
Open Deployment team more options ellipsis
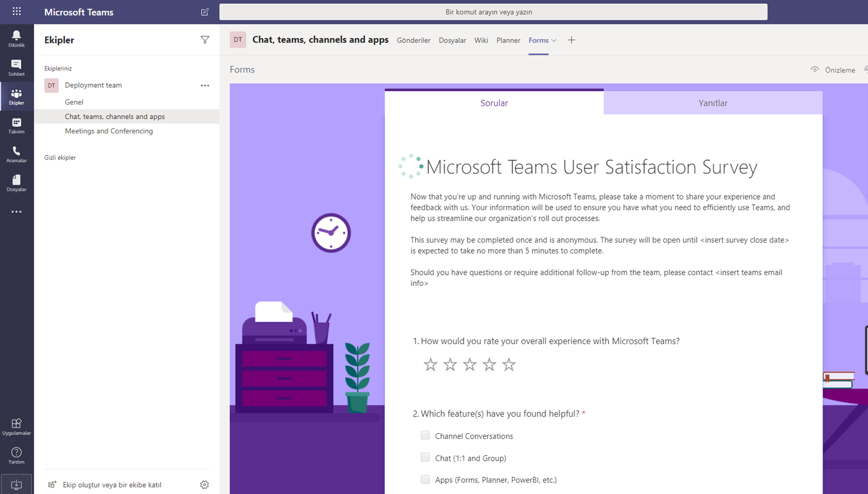[x=205, y=85]
